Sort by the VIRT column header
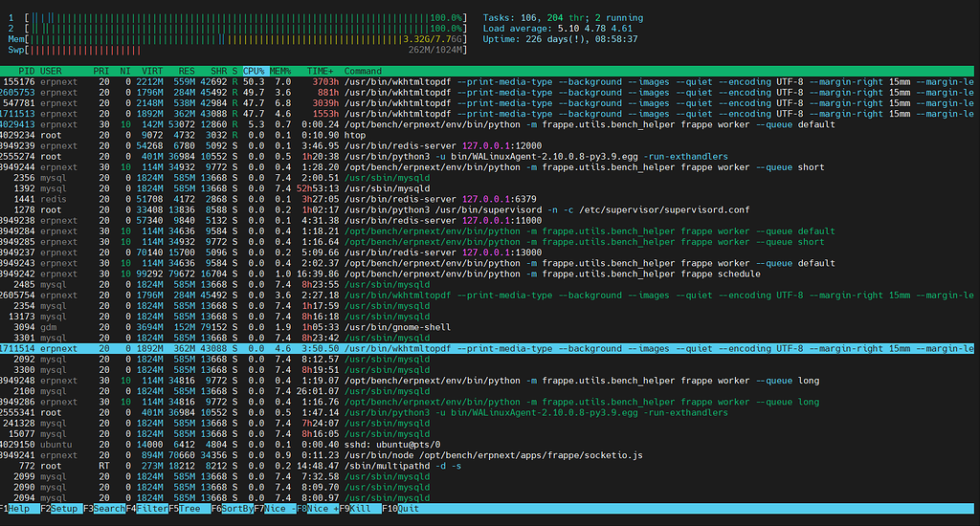Screen dimensions: 980x526 (152, 71)
